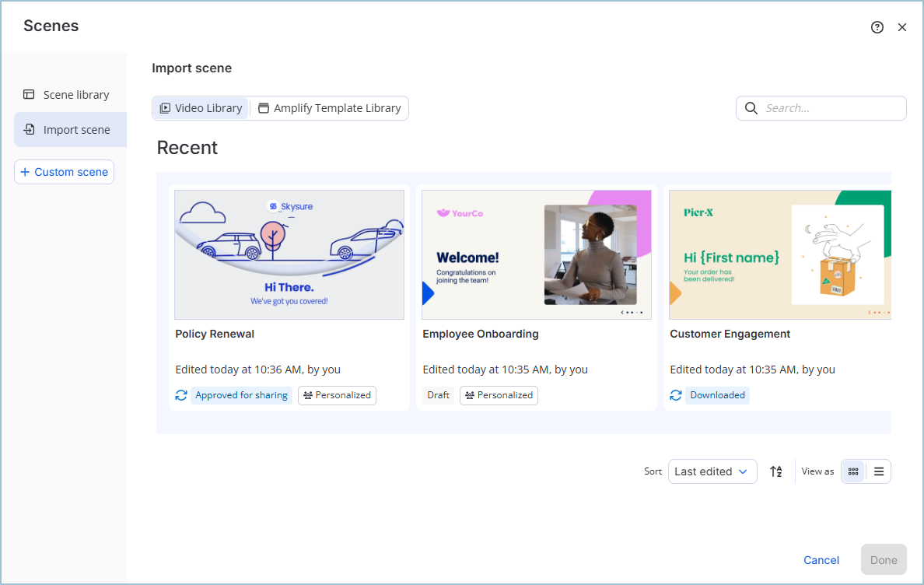This screenshot has height=585, width=924.
Task: Close the Scenes dialog
Action: (x=902, y=27)
